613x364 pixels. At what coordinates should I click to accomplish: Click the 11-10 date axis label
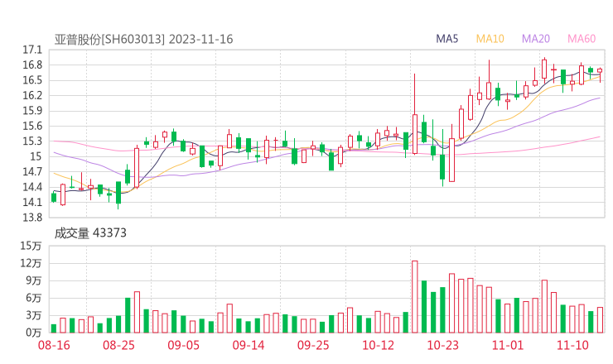tap(572, 345)
